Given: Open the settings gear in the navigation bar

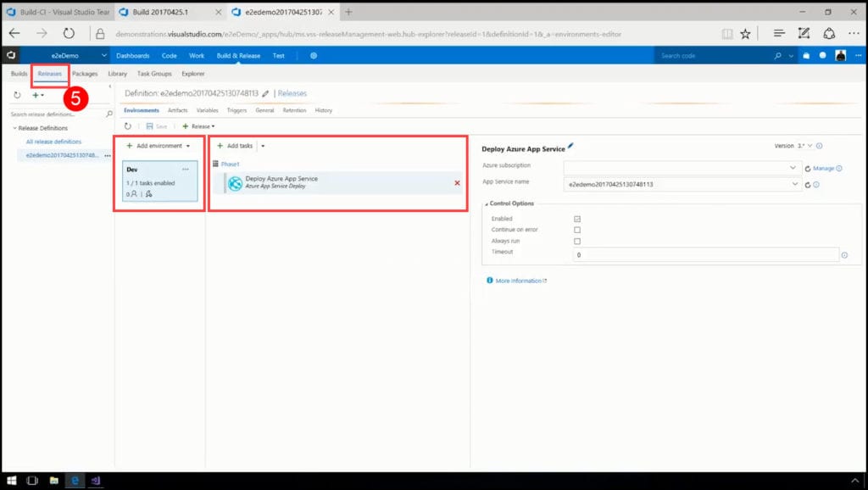Looking at the screenshot, I should pyautogui.click(x=314, y=56).
